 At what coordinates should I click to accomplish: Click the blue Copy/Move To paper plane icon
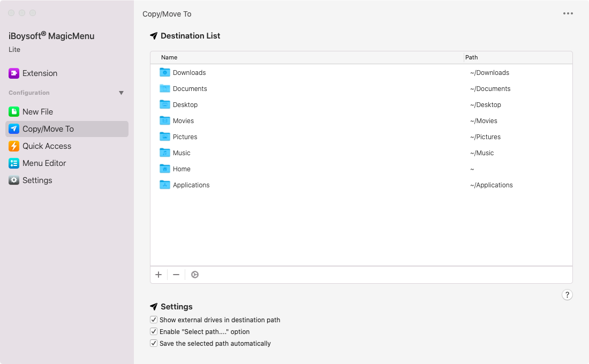(x=14, y=129)
